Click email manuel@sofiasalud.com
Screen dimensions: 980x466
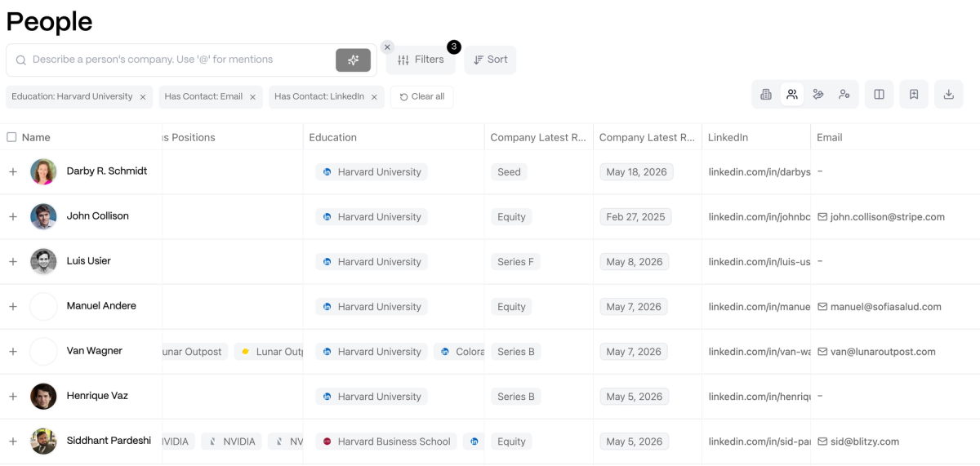click(x=886, y=307)
